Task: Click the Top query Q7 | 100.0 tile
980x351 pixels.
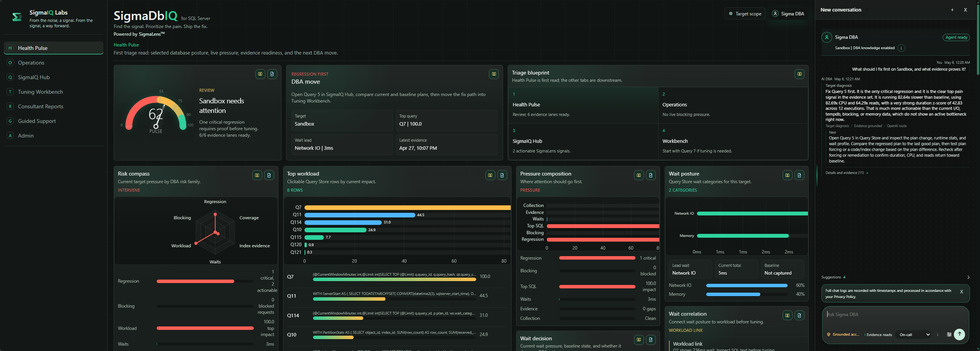Action: tap(447, 121)
